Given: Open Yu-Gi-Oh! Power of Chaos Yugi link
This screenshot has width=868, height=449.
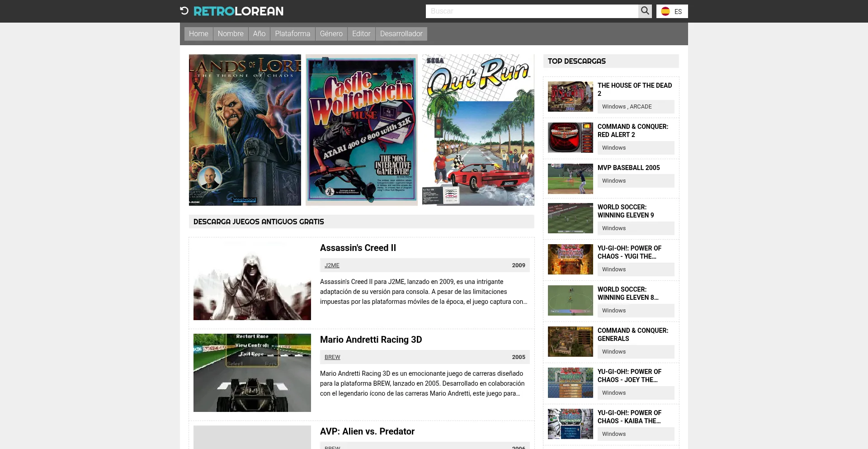Looking at the screenshot, I should [629, 252].
